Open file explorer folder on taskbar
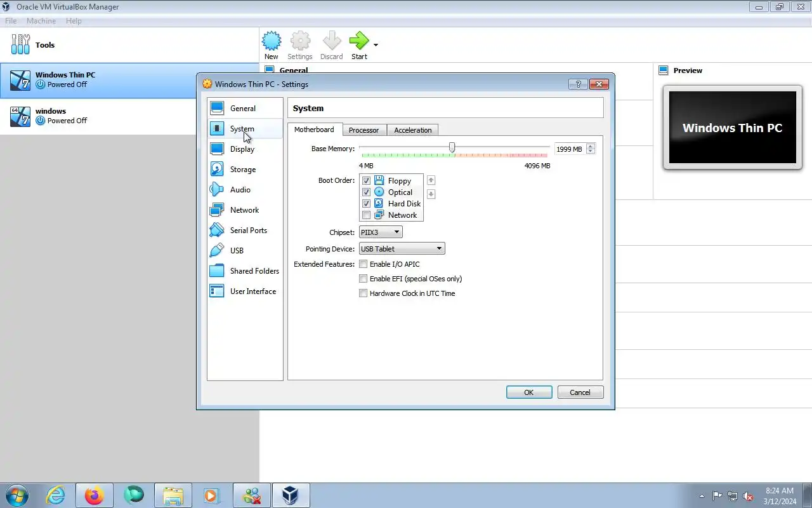The width and height of the screenshot is (812, 508). pos(173,495)
